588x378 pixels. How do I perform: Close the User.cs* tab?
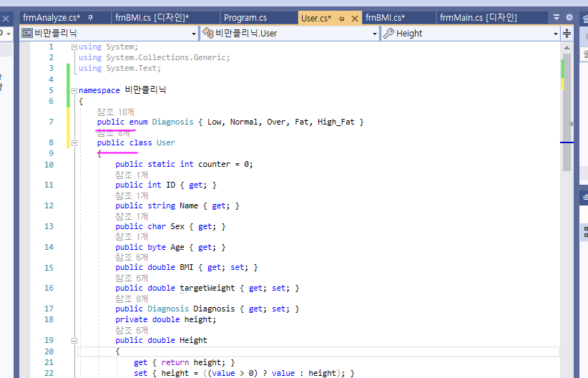coord(354,19)
